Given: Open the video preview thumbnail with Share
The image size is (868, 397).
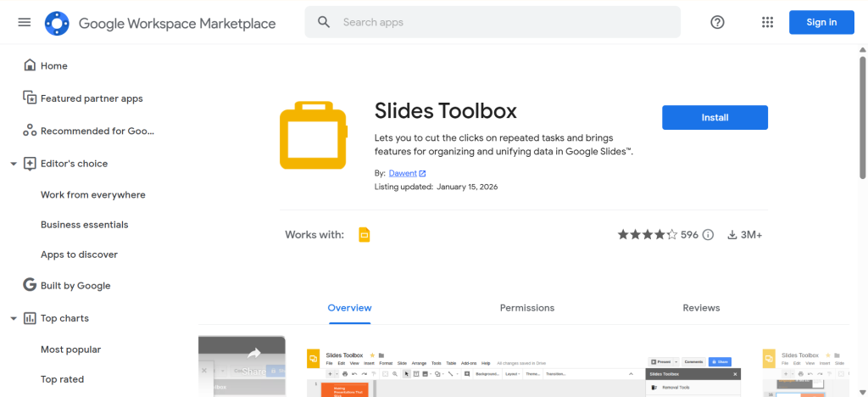Looking at the screenshot, I should click(242, 366).
